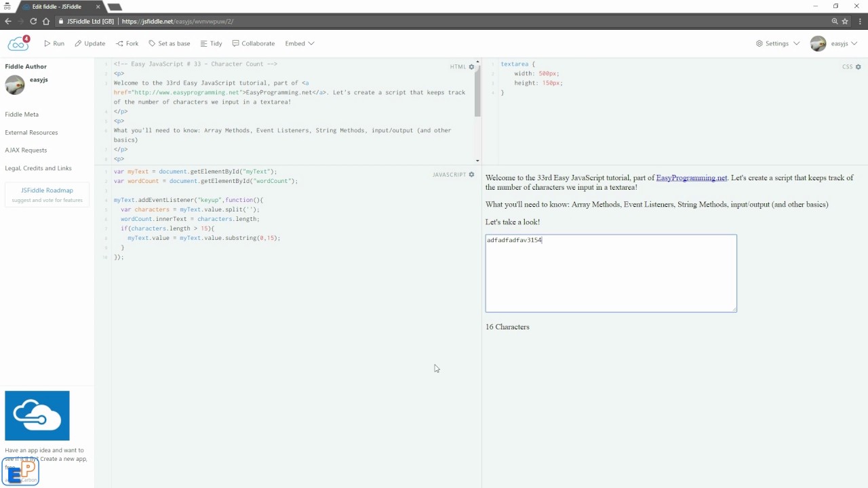Click the JSFiddle Roadmap box
868x488 pixels.
47,195
